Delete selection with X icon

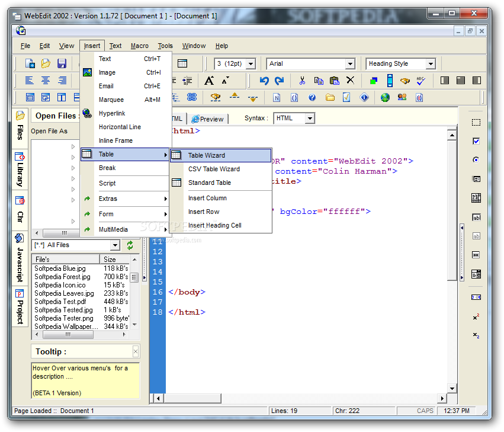pos(351,80)
